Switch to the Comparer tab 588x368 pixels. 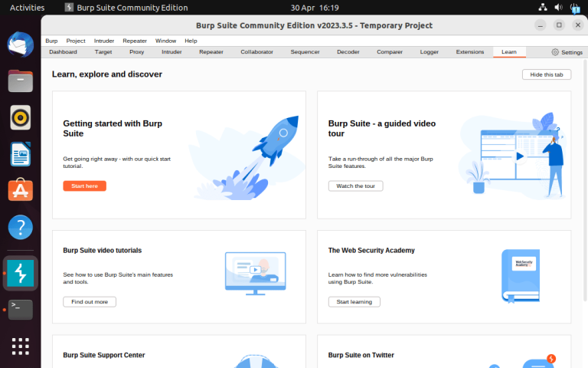tap(390, 52)
